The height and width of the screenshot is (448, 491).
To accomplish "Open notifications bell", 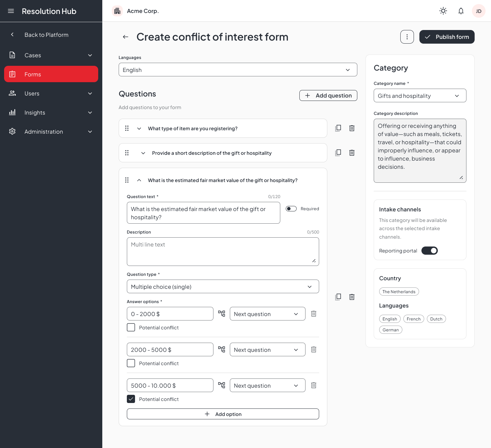I will click(x=461, y=11).
